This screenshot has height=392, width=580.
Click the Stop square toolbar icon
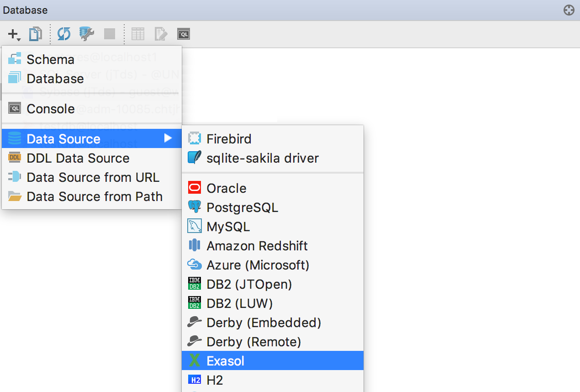[x=110, y=34]
